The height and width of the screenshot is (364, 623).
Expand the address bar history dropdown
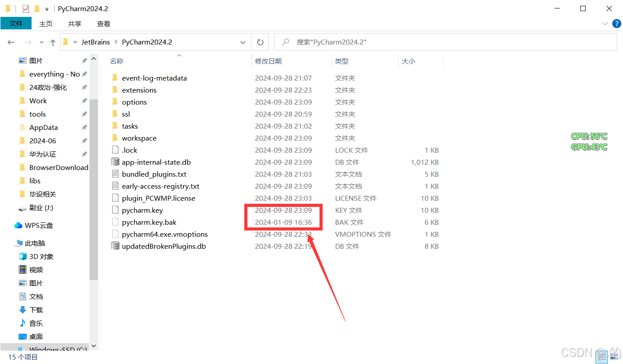(243, 42)
